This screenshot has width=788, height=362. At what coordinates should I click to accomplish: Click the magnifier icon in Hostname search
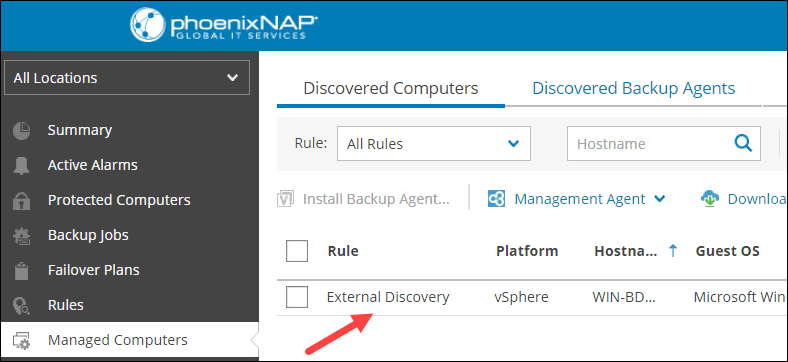(743, 143)
